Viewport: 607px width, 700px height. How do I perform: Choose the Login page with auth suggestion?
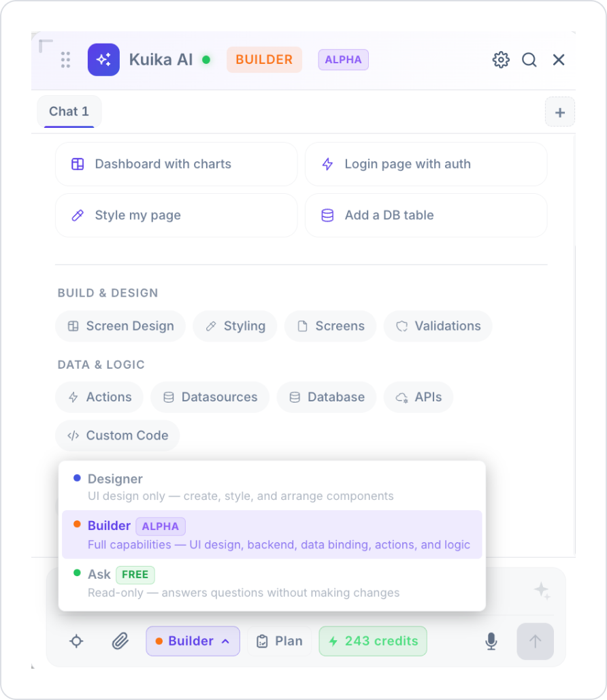coord(426,165)
